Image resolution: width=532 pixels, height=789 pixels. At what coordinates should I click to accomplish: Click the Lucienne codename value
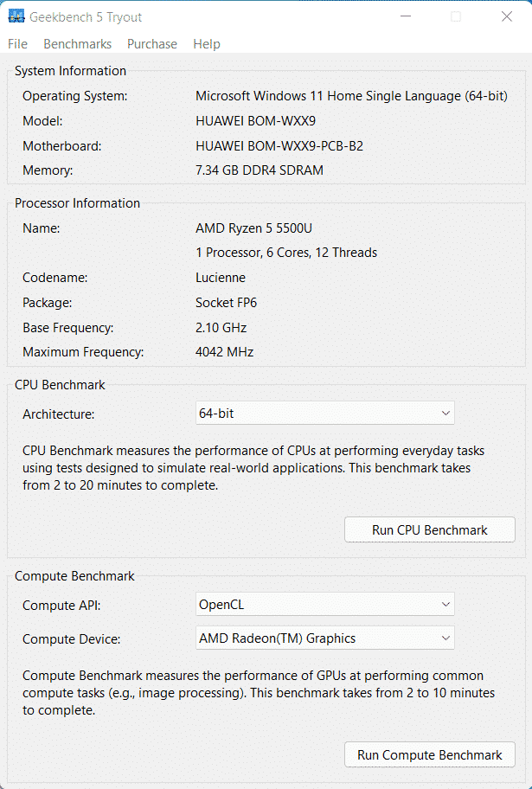(x=221, y=278)
